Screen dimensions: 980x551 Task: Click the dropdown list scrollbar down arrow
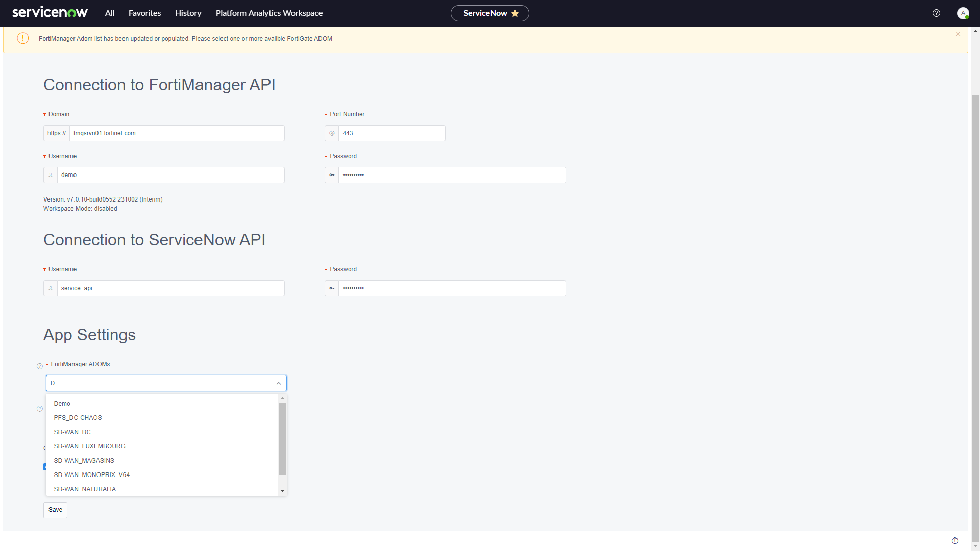282,491
